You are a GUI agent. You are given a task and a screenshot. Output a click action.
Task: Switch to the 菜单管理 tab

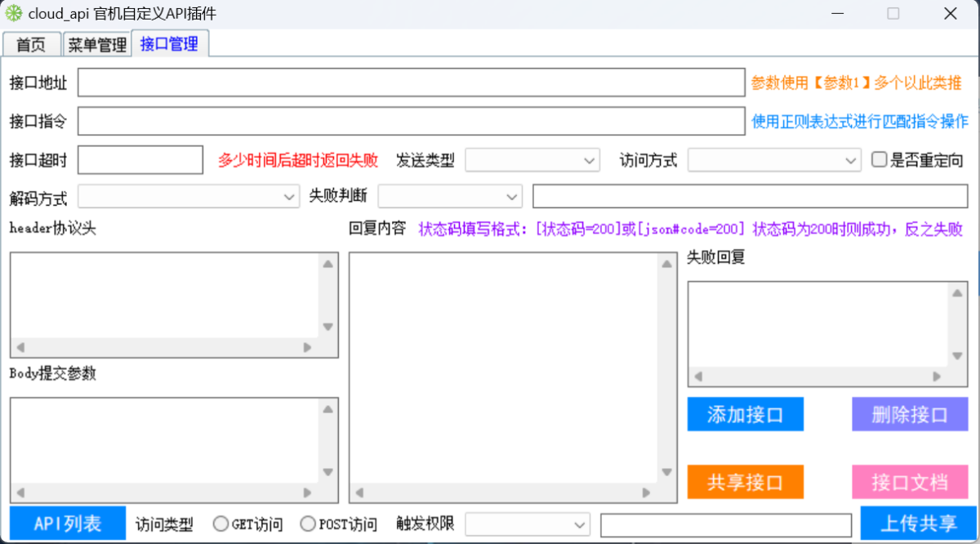pyautogui.click(x=97, y=45)
